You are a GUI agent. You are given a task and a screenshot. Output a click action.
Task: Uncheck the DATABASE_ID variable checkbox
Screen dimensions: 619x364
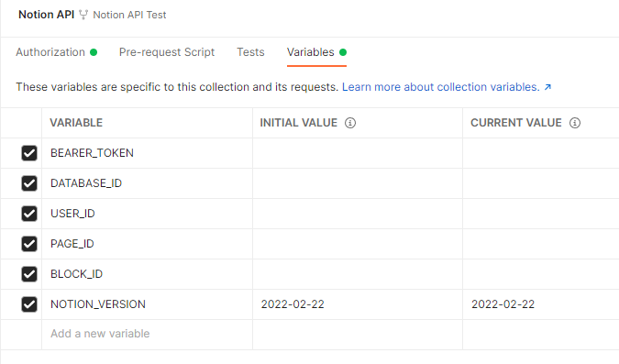(29, 183)
